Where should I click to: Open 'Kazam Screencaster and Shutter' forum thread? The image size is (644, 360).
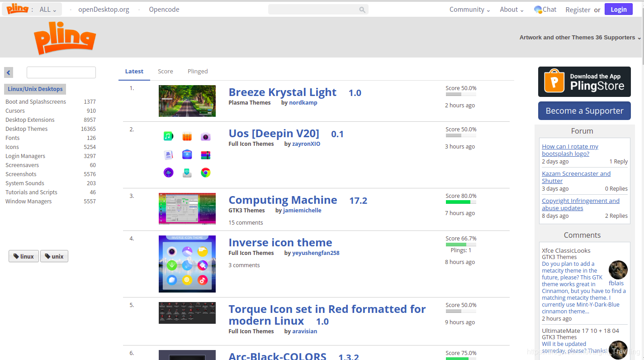(576, 178)
